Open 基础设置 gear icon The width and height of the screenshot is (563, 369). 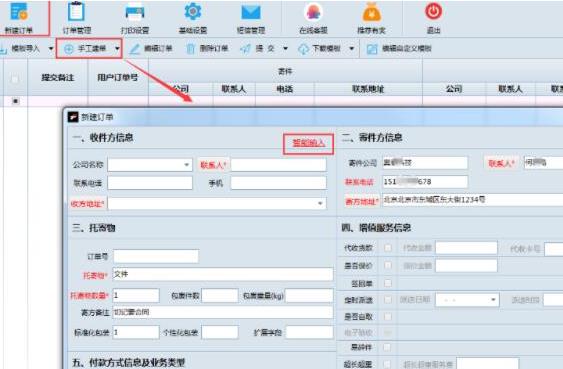pos(193,18)
